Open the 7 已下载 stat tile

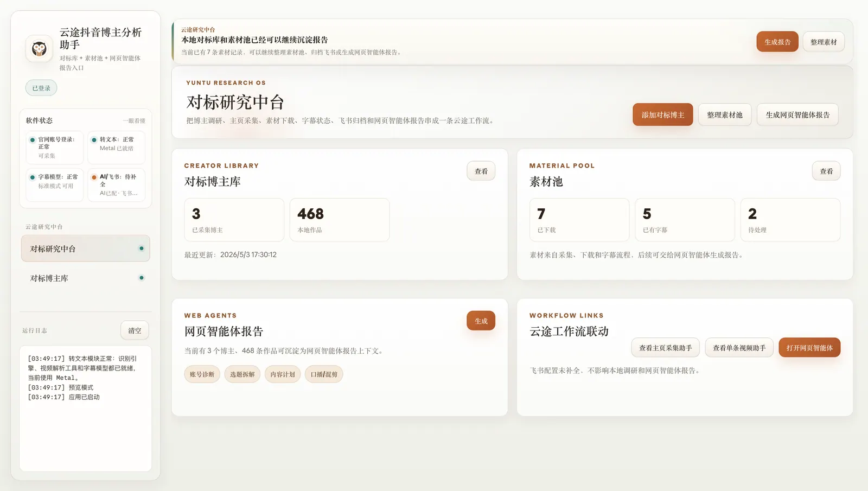(579, 220)
